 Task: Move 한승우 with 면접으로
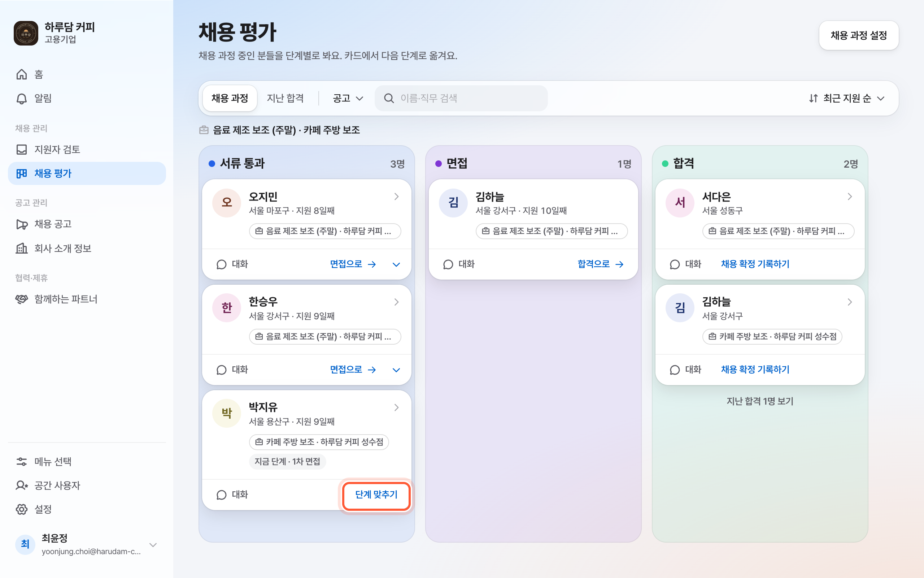(353, 370)
